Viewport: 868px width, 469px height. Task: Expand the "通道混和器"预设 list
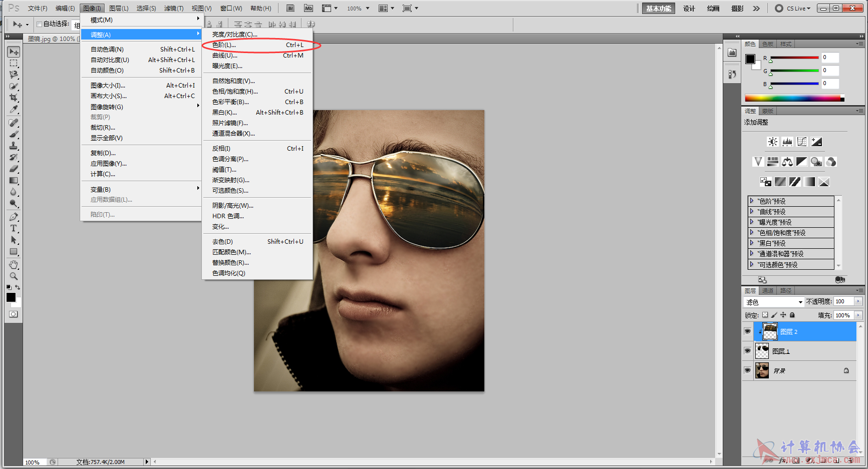tap(752, 253)
